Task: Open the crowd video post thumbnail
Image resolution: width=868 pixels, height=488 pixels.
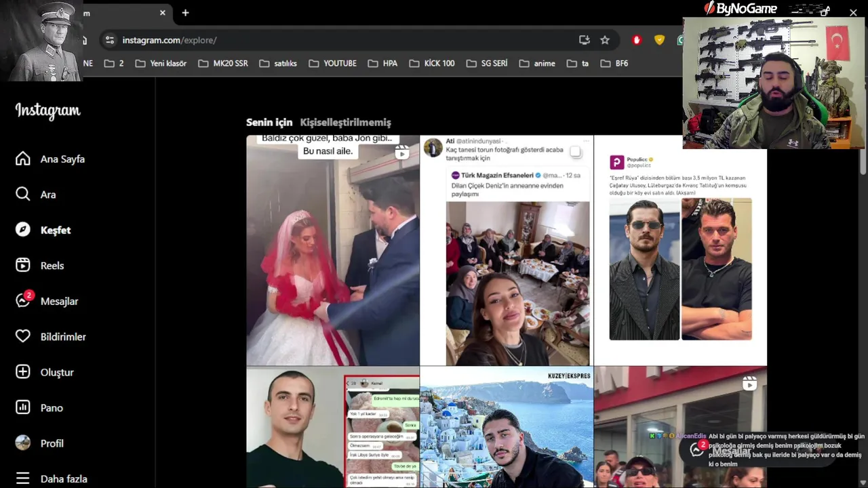Action: click(x=680, y=427)
